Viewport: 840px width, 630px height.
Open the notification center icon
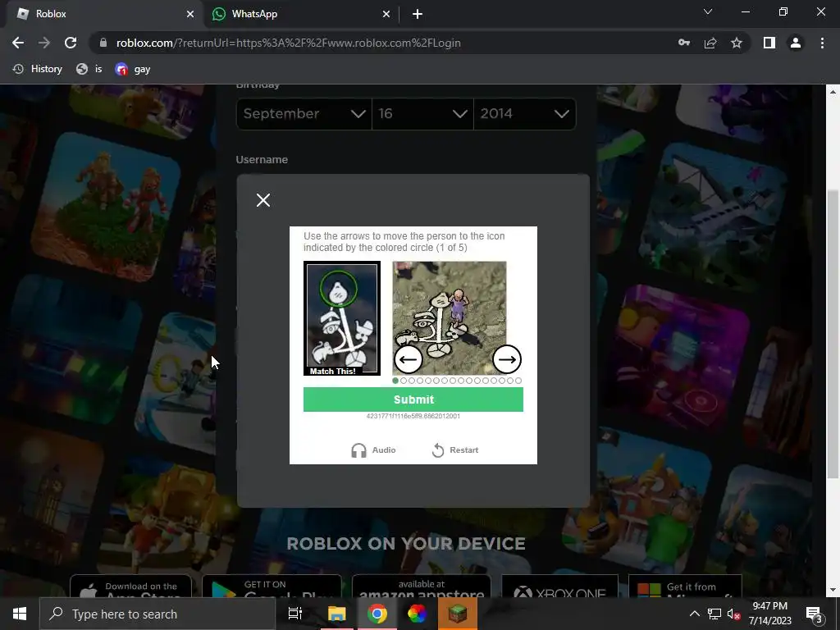(x=813, y=614)
